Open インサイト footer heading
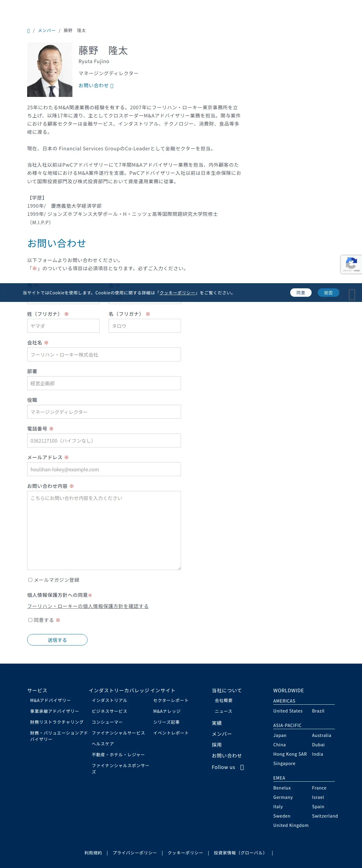This screenshot has width=362, height=868. click(x=163, y=690)
